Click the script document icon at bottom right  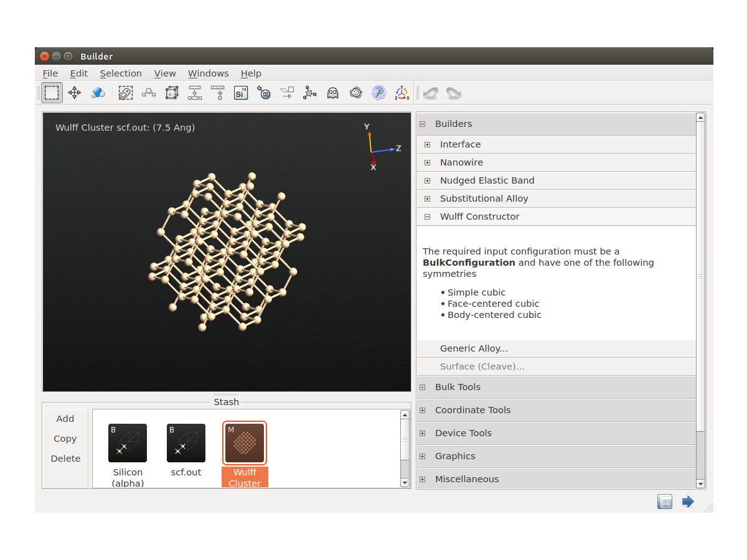[665, 502]
